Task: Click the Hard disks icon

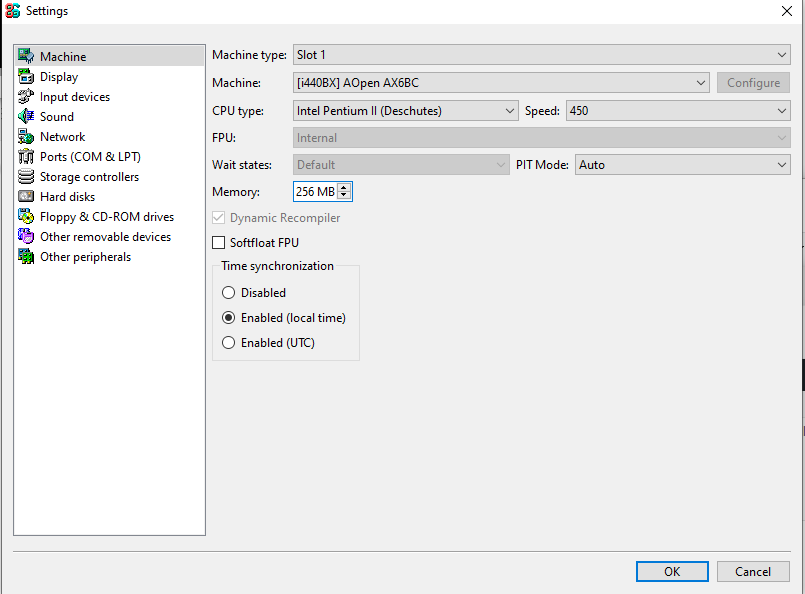Action: tap(26, 196)
